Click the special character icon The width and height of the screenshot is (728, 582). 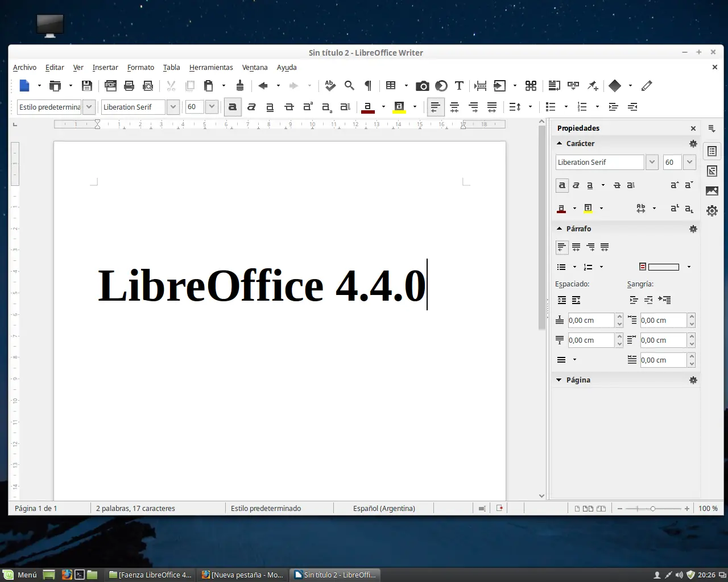[531, 86]
